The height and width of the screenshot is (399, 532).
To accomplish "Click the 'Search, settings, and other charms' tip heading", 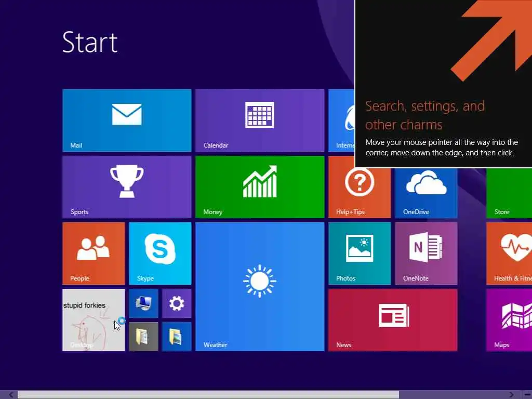I will [425, 115].
